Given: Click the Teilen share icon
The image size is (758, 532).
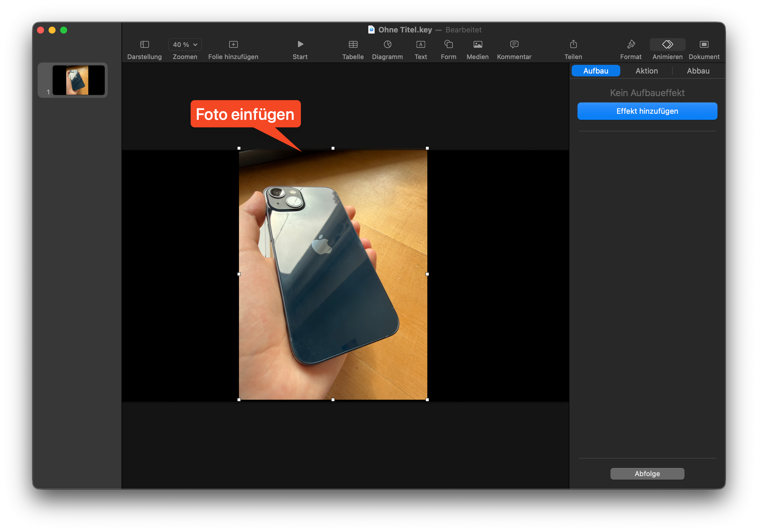Looking at the screenshot, I should 573,44.
